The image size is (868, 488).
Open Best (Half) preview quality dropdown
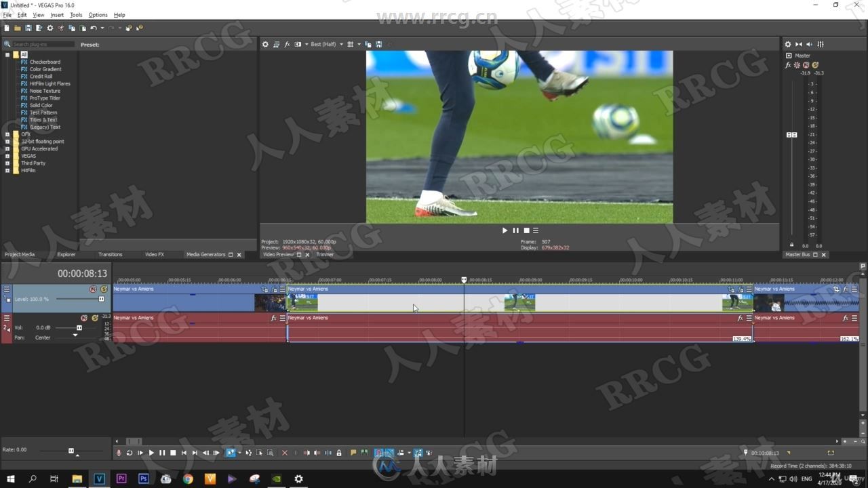click(327, 44)
